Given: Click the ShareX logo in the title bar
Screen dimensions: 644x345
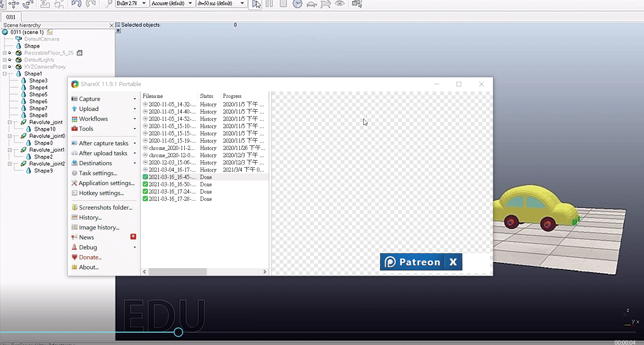Looking at the screenshot, I should coord(75,84).
